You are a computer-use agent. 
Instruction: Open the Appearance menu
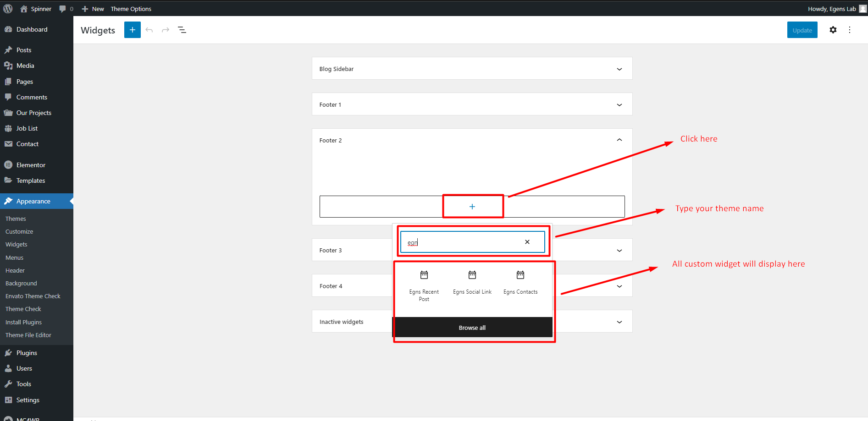[x=37, y=201]
